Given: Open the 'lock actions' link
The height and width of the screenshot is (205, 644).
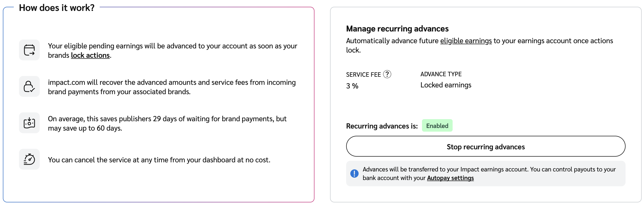Looking at the screenshot, I should [x=90, y=55].
